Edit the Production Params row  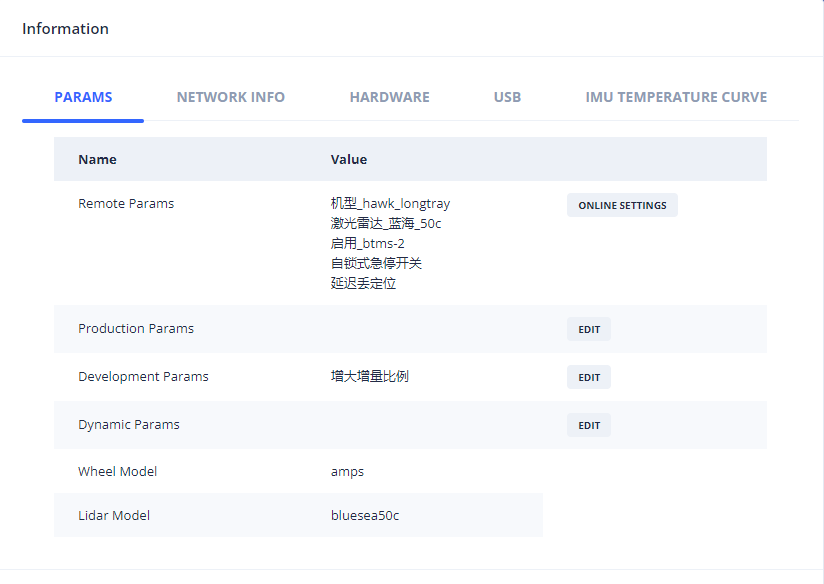click(x=589, y=329)
